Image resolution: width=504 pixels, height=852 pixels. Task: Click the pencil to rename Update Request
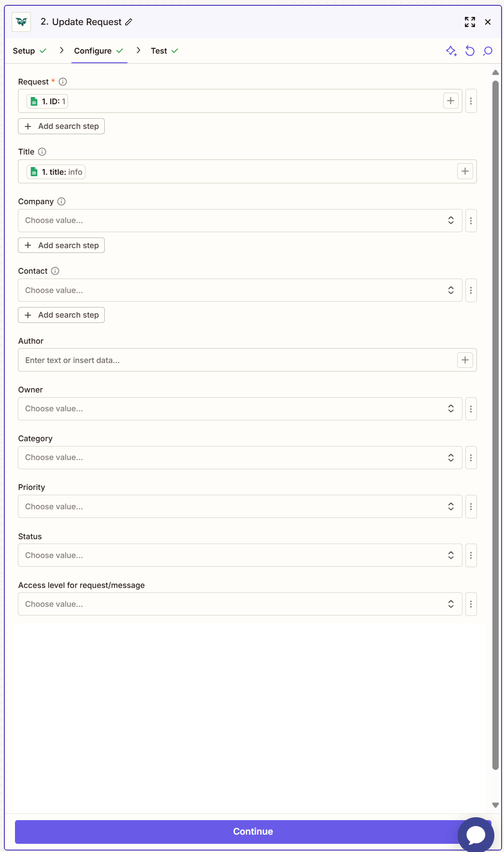[128, 22]
